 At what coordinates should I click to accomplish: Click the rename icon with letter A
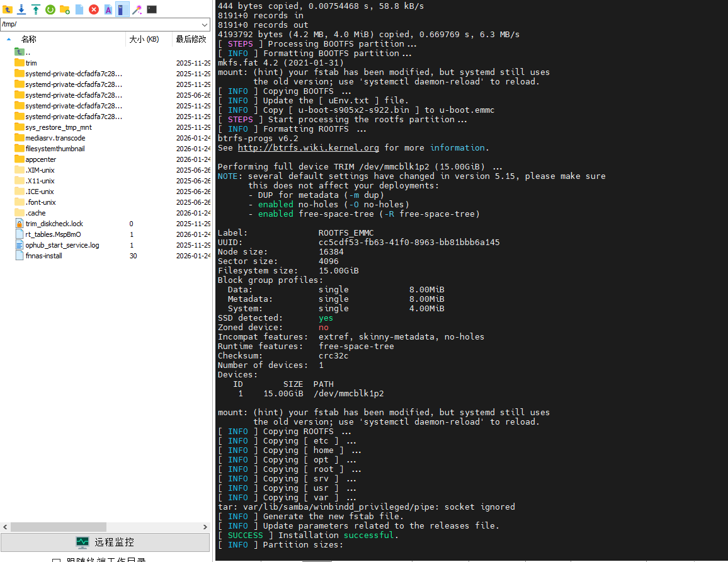[108, 9]
